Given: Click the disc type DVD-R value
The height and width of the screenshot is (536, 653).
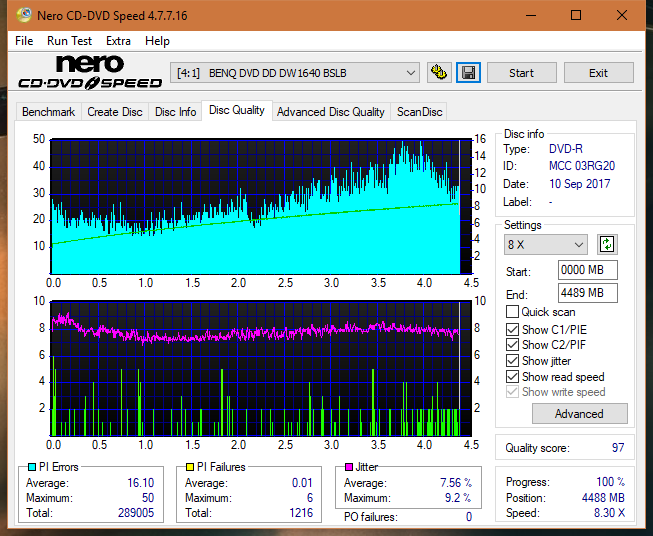Looking at the screenshot, I should (x=566, y=149).
